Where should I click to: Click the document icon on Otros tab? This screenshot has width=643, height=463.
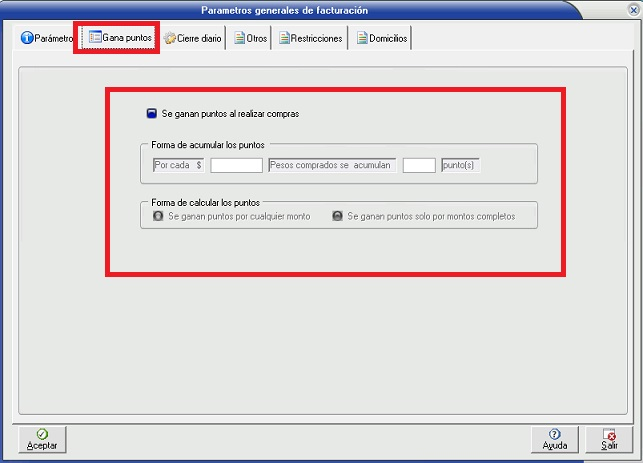pos(240,38)
